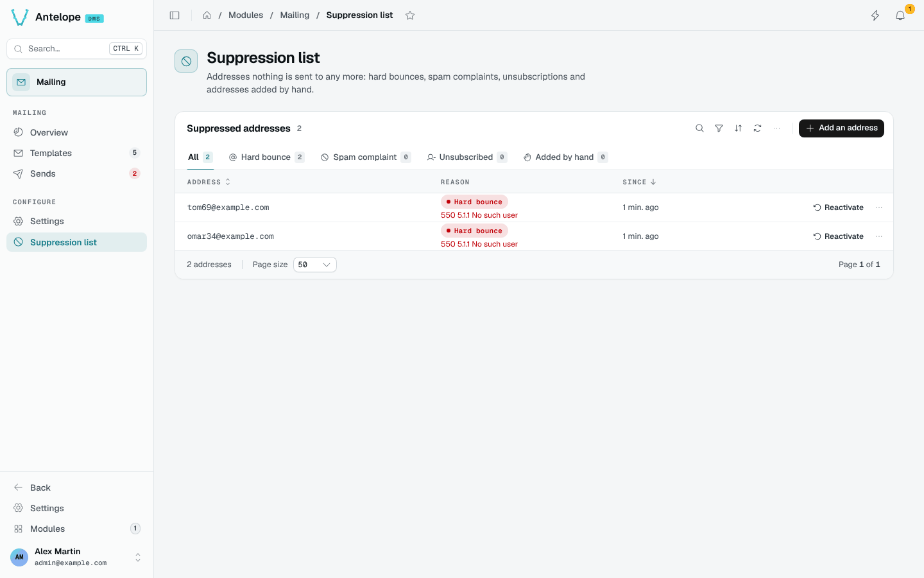Select the All tab
This screenshot has height=578, width=924.
pyautogui.click(x=200, y=157)
